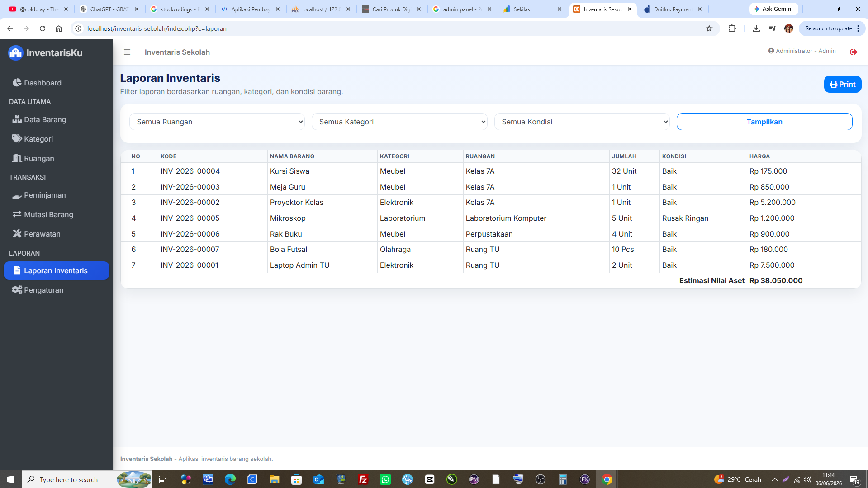Viewport: 868px width, 488px height.
Task: Bookmark this page with star icon
Action: (709, 28)
